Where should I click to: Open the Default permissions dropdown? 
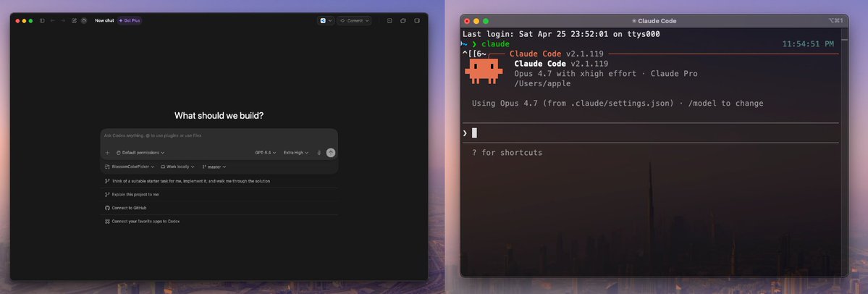pos(140,153)
